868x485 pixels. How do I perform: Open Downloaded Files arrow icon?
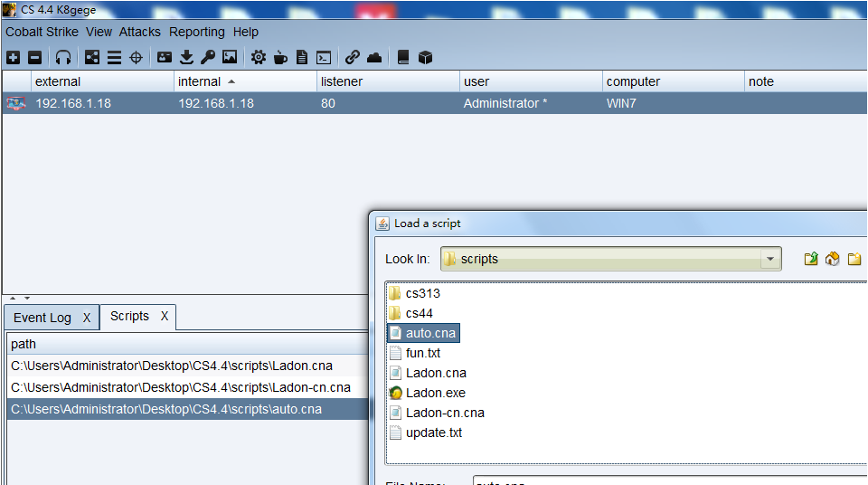click(x=186, y=57)
